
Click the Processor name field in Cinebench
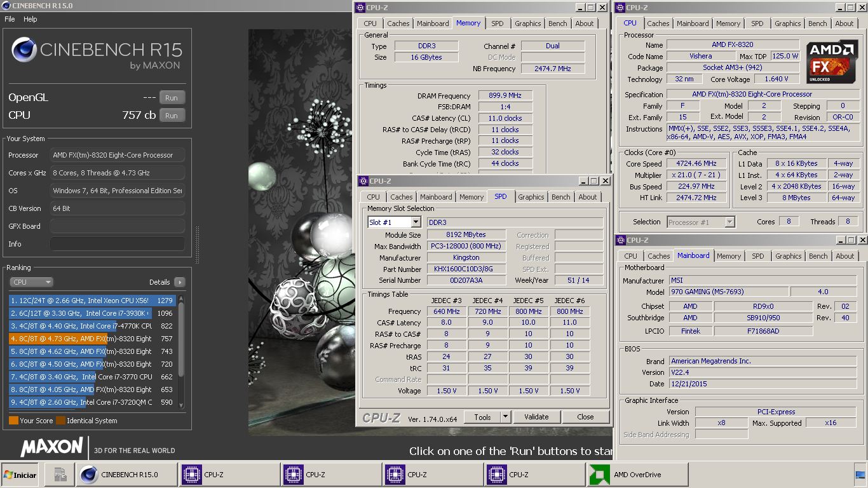click(x=118, y=155)
